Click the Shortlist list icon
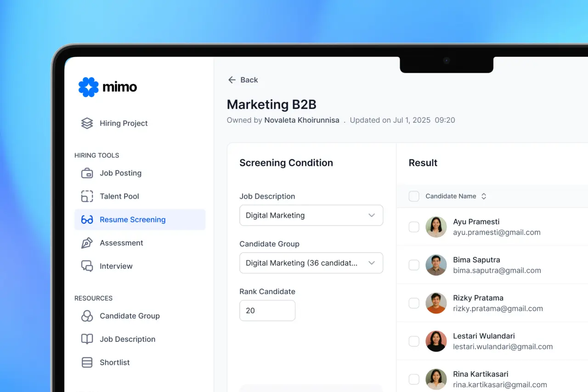 tap(87, 363)
